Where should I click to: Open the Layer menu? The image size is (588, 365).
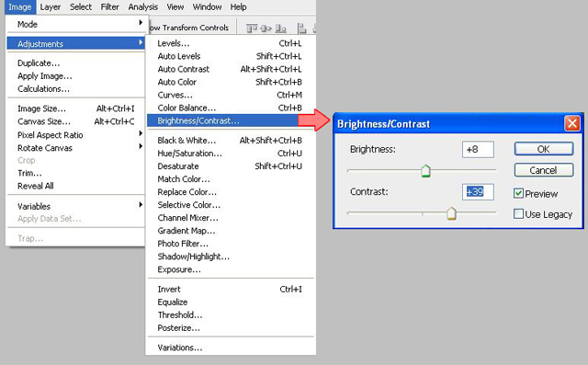coord(51,7)
